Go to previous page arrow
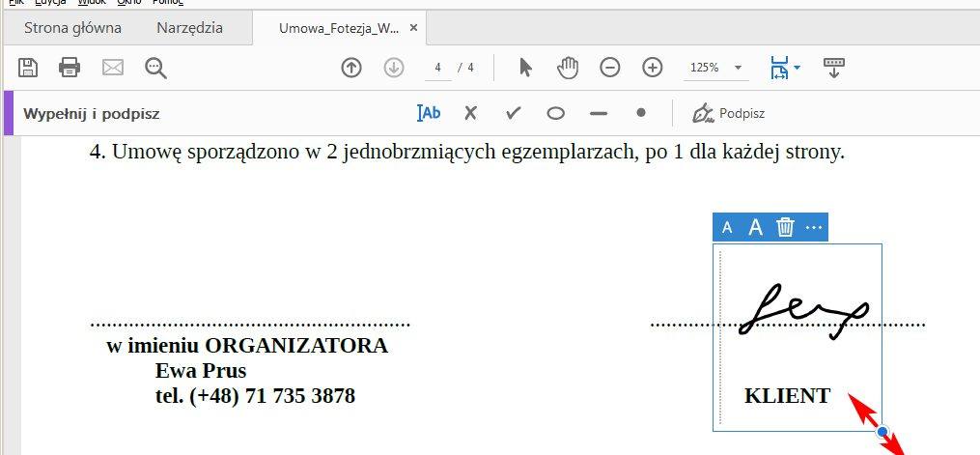The height and width of the screenshot is (455, 980). point(351,68)
